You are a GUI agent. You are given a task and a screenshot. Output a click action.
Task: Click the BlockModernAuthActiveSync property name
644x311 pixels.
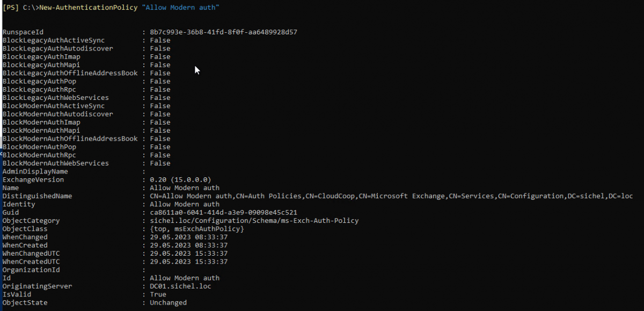pyautogui.click(x=54, y=106)
